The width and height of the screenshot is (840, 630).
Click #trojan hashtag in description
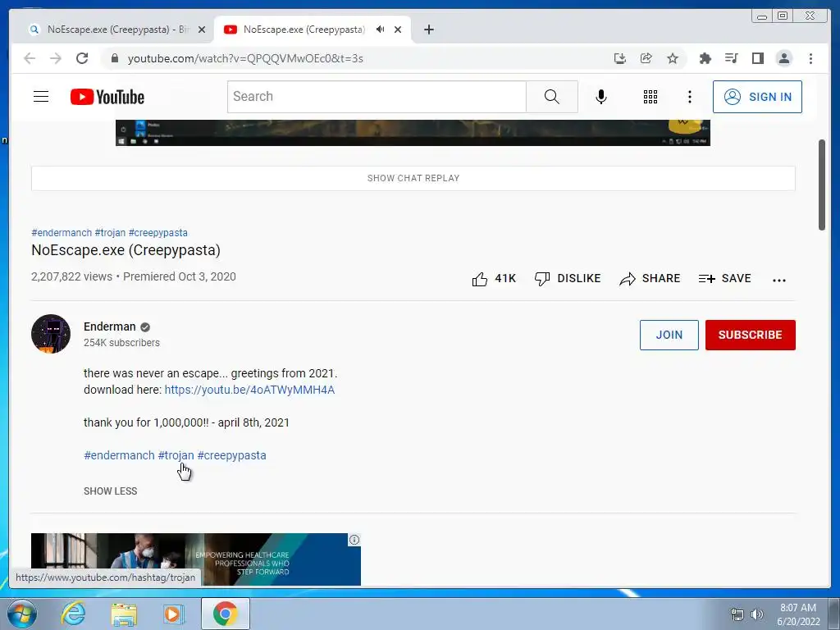(x=176, y=454)
